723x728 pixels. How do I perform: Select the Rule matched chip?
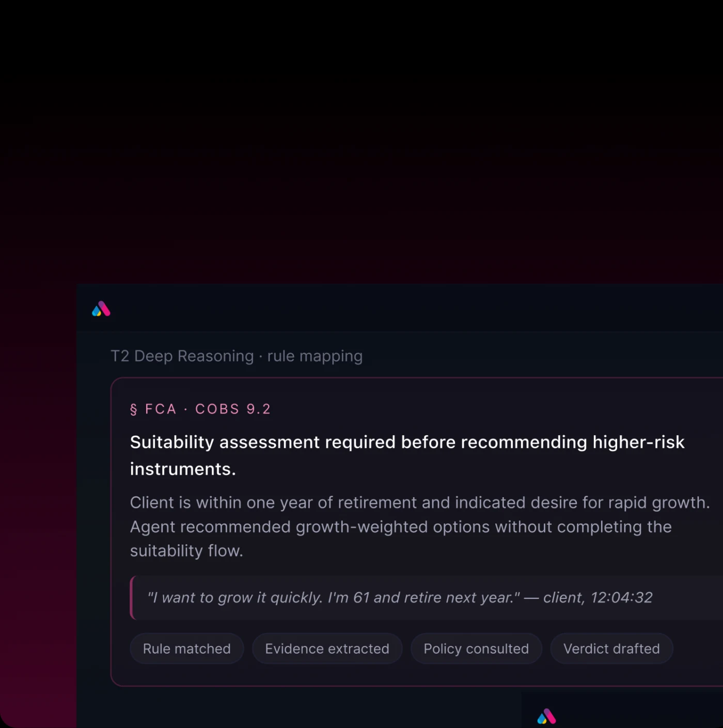pyautogui.click(x=187, y=648)
